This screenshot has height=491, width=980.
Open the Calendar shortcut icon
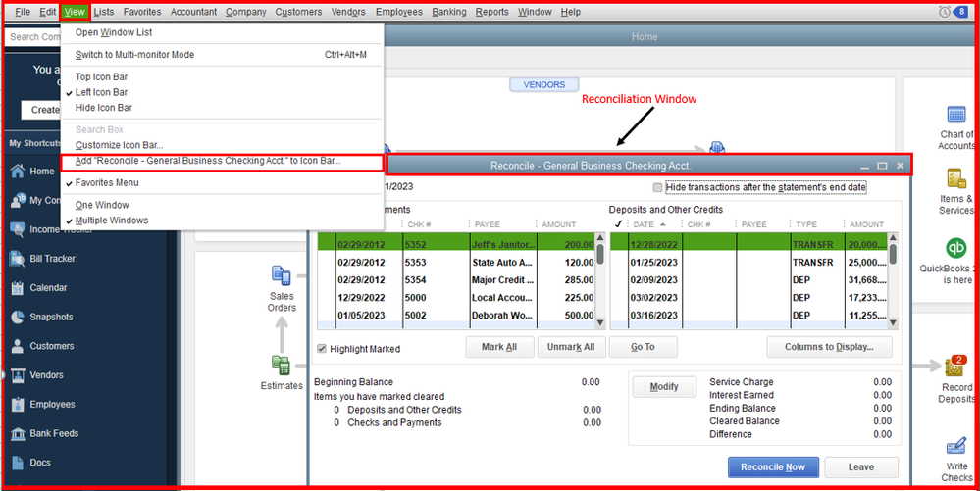tap(18, 287)
